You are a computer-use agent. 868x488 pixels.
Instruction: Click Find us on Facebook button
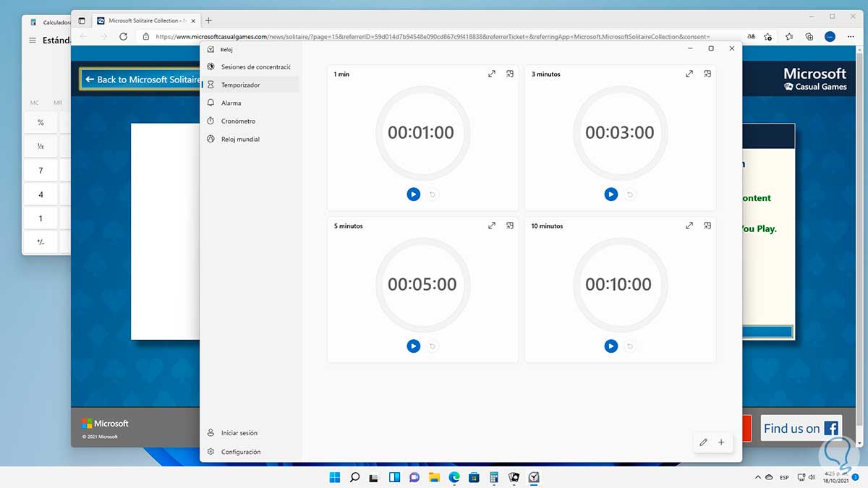[x=801, y=429]
